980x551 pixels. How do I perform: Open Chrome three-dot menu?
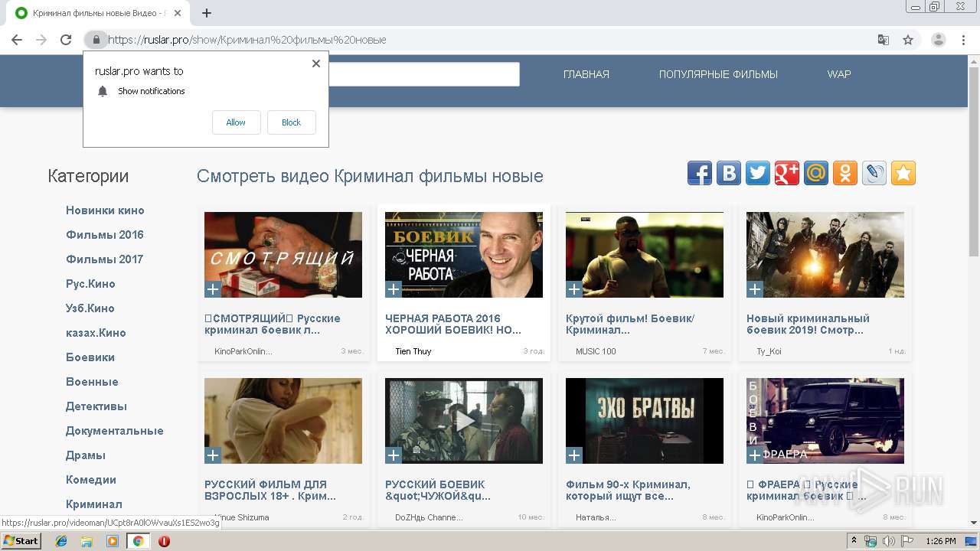click(963, 40)
